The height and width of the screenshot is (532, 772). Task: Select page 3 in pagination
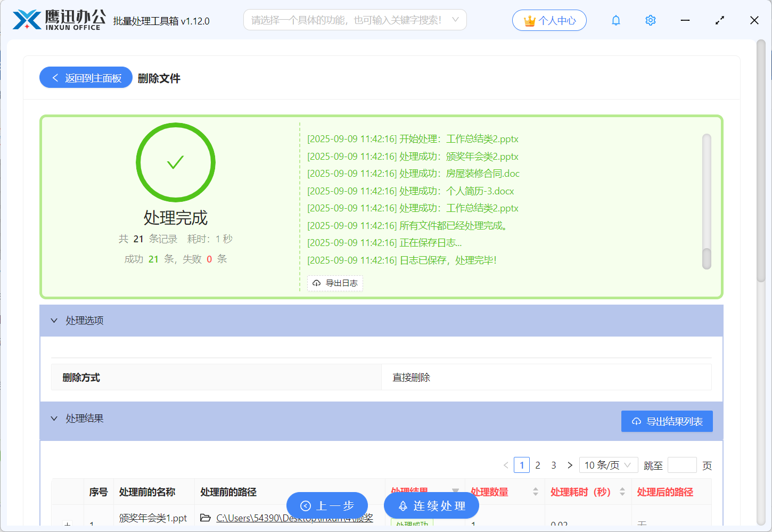[554, 465]
